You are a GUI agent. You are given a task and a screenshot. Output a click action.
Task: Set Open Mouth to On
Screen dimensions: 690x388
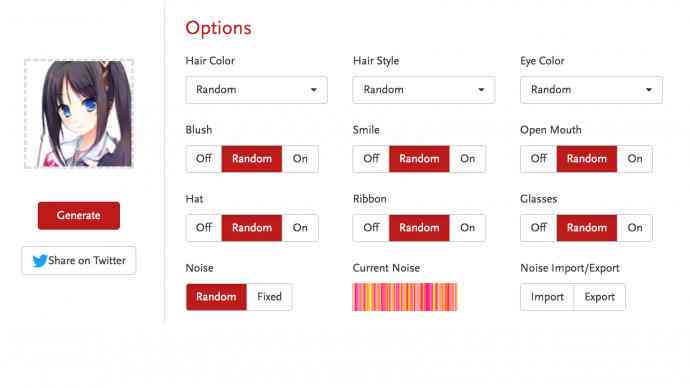point(635,159)
